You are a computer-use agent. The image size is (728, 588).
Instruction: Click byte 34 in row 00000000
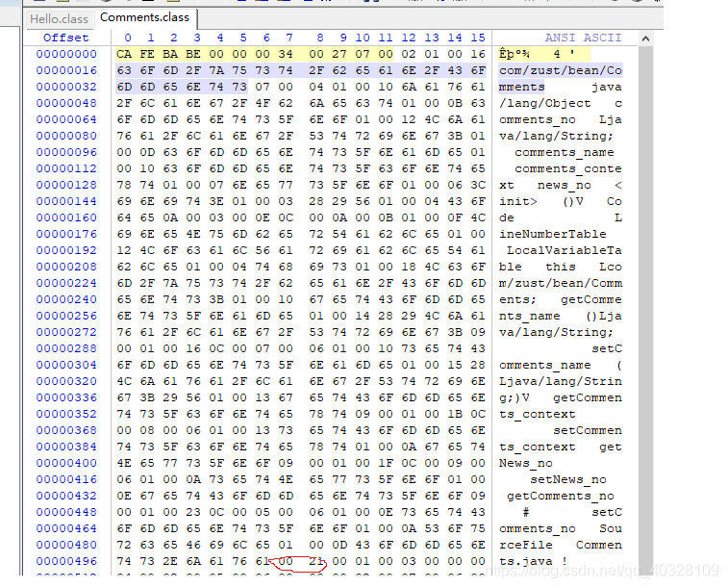(x=286, y=54)
